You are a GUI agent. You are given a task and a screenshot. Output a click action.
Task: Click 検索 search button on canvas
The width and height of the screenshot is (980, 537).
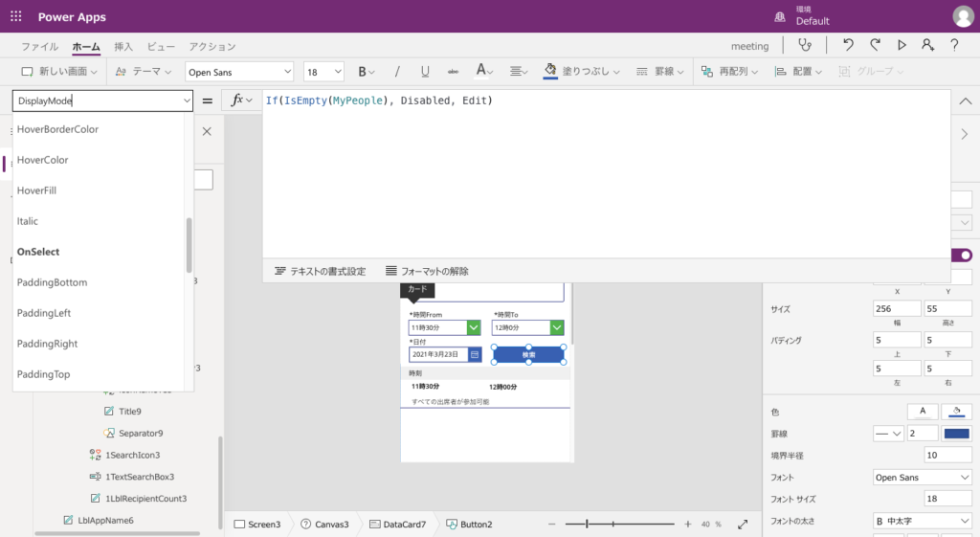click(x=528, y=354)
